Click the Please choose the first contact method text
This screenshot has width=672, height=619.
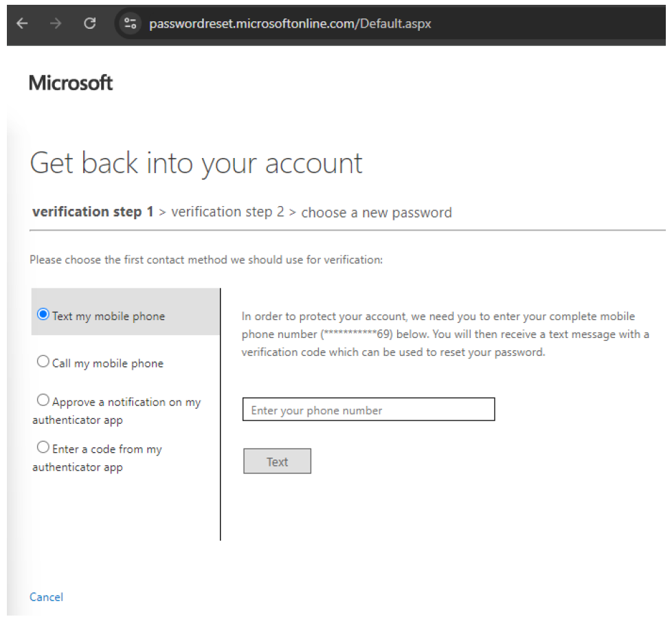pos(206,260)
